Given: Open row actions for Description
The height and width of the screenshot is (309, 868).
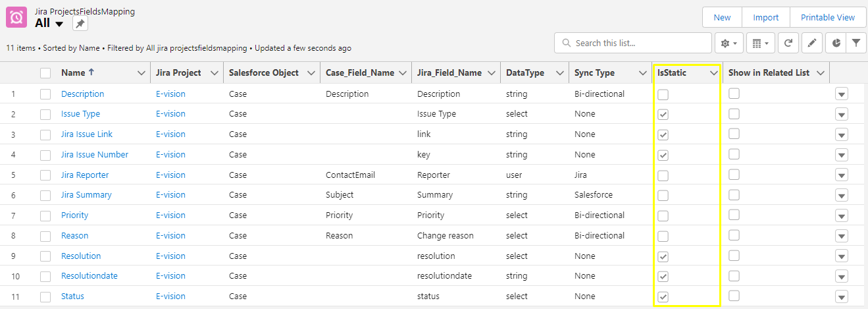Looking at the screenshot, I should click(841, 94).
